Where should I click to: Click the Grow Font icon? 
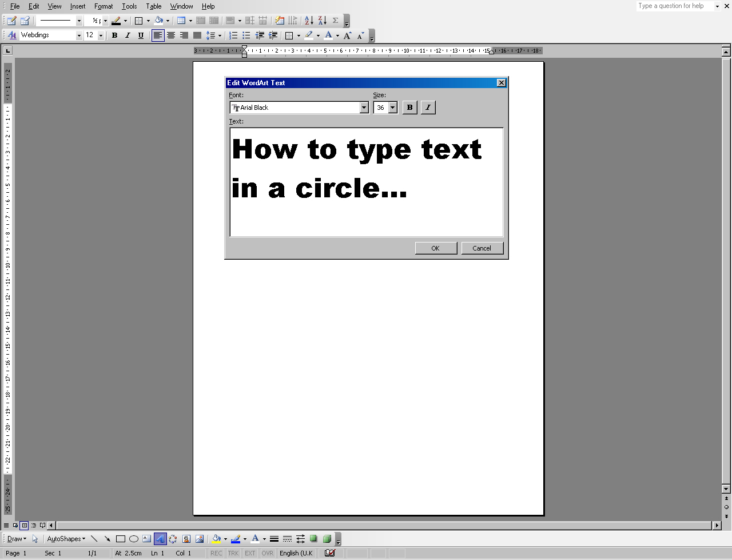347,35
